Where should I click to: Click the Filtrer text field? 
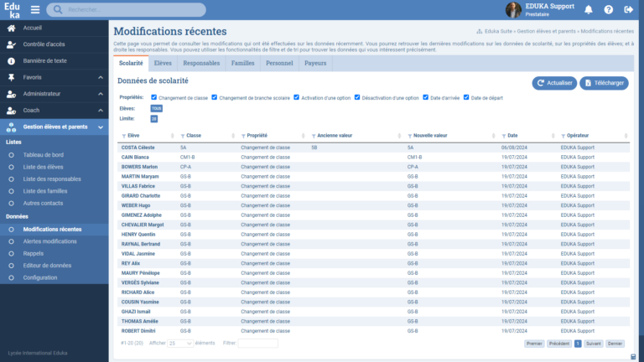[257, 343]
